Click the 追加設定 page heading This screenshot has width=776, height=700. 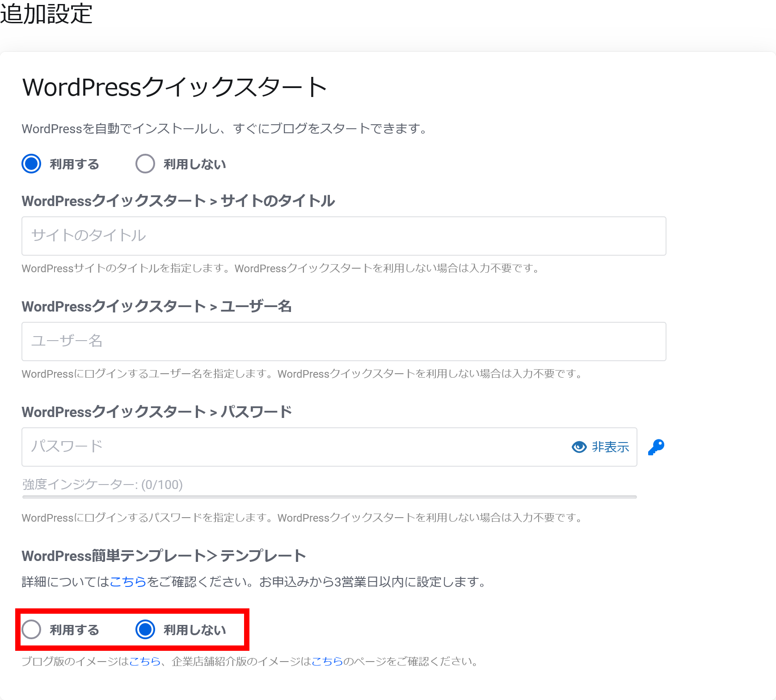tap(46, 13)
